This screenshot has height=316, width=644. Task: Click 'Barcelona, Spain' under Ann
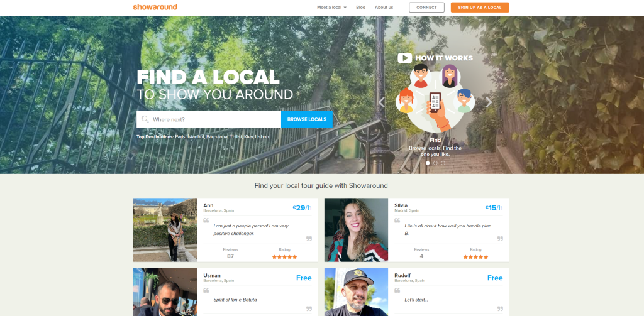pyautogui.click(x=218, y=210)
